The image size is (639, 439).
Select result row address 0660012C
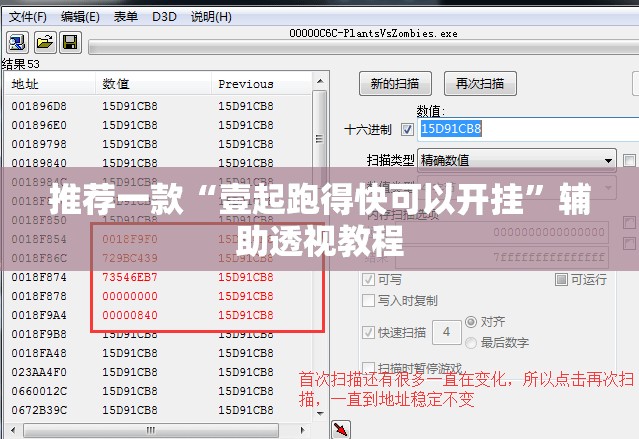[x=158, y=391]
